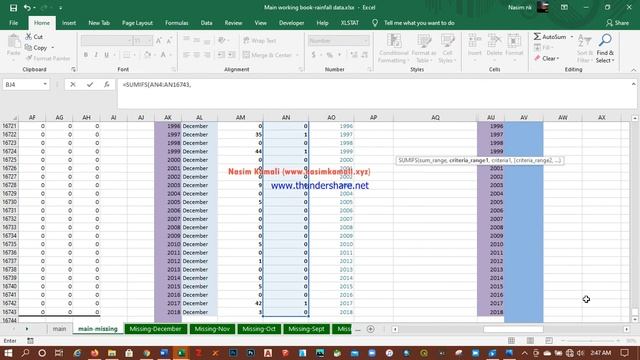Click in the formula bar input
The width and height of the screenshot is (640, 360).
[373, 93]
